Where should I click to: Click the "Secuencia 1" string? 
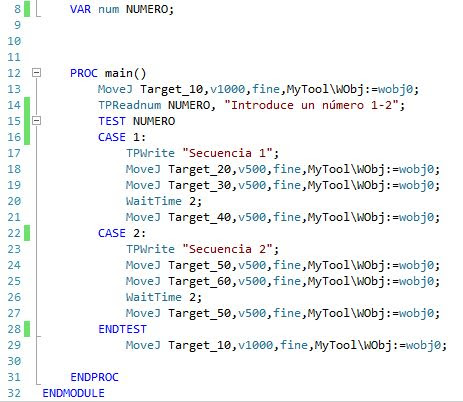coord(227,153)
